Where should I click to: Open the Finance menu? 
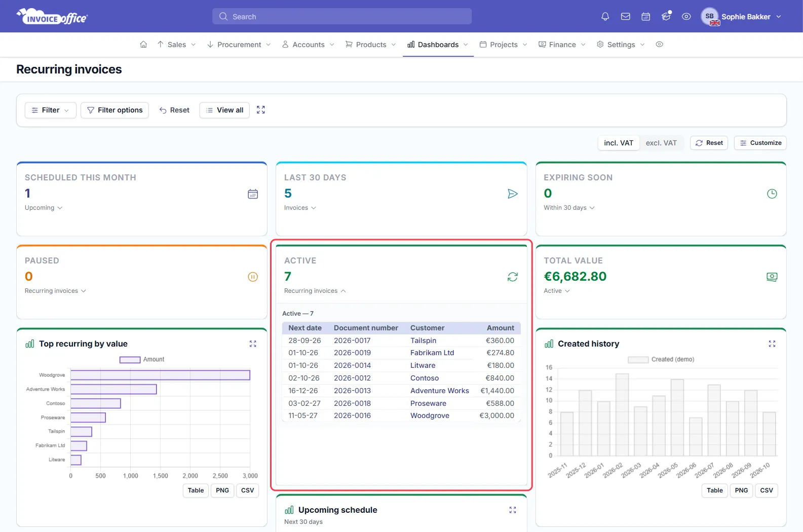tap(562, 45)
